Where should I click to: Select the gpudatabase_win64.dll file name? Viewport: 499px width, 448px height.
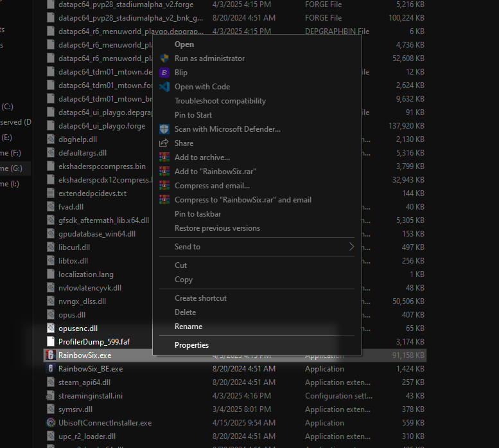(x=97, y=234)
